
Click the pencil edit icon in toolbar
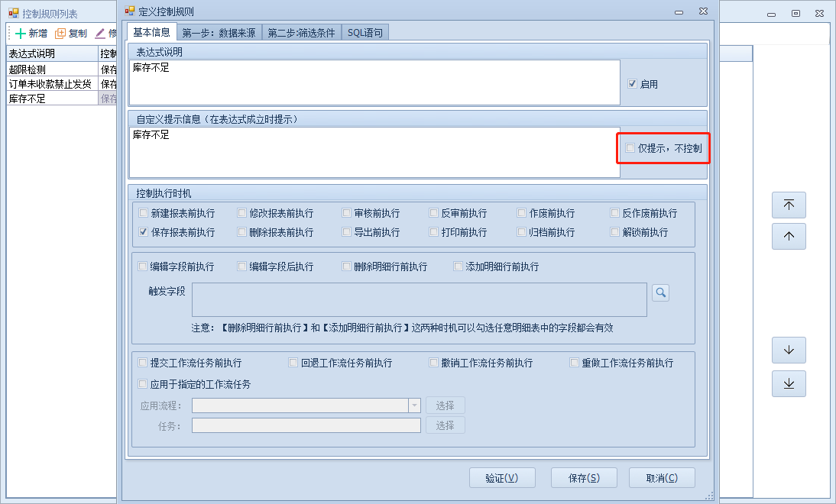coord(100,34)
